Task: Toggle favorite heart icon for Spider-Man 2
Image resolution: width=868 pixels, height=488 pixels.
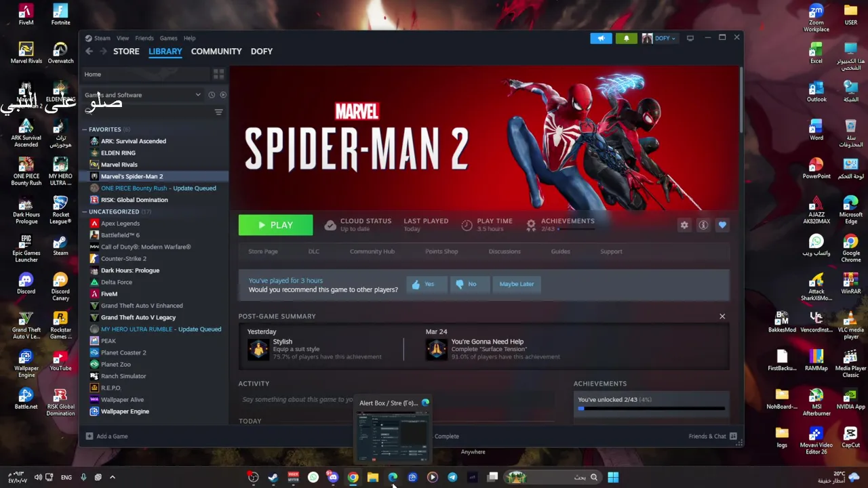Action: 722,225
